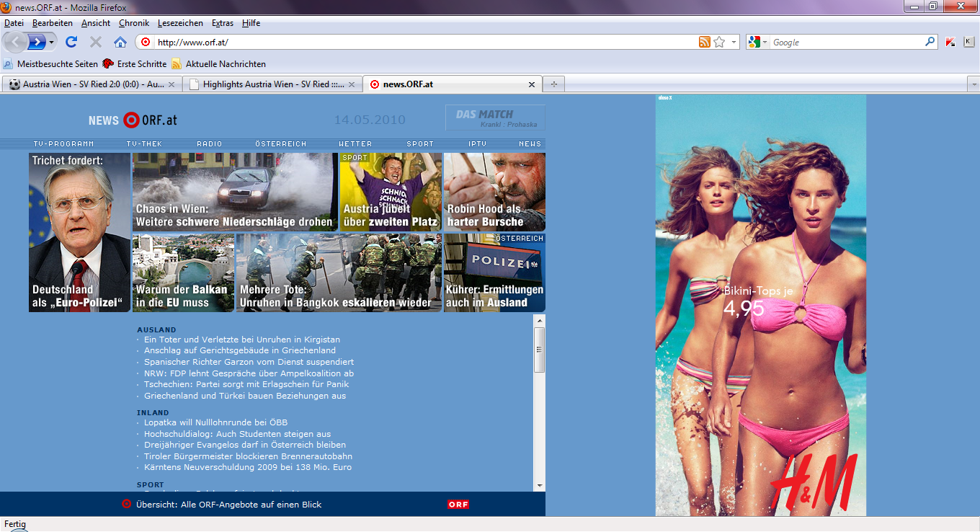Click the NEWS navigation link
This screenshot has height=532, width=980.
coord(530,144)
